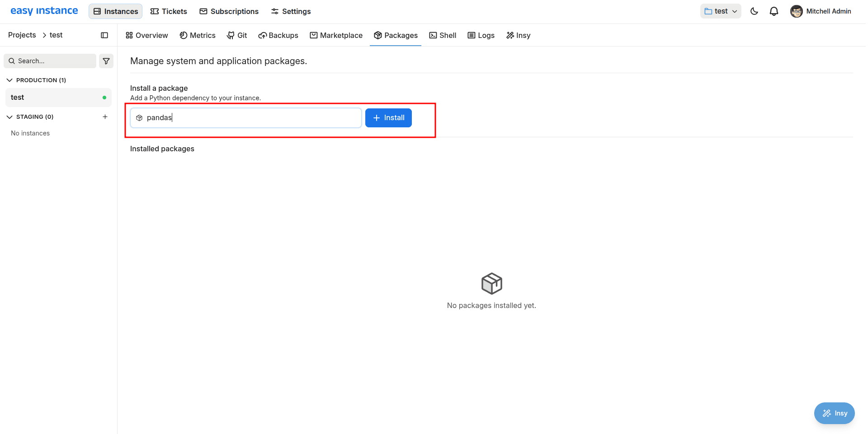Click test in the breadcrumb

[x=56, y=35]
